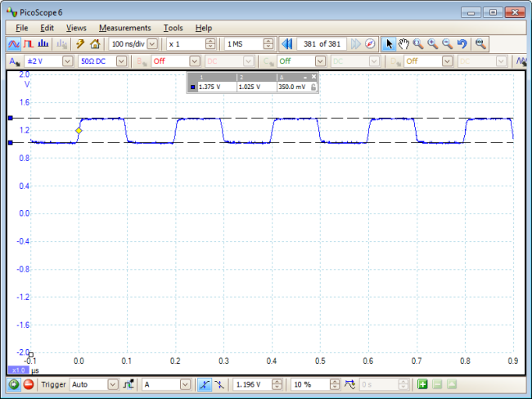The width and height of the screenshot is (532, 399).
Task: Open the Tools menu
Action: click(x=173, y=28)
